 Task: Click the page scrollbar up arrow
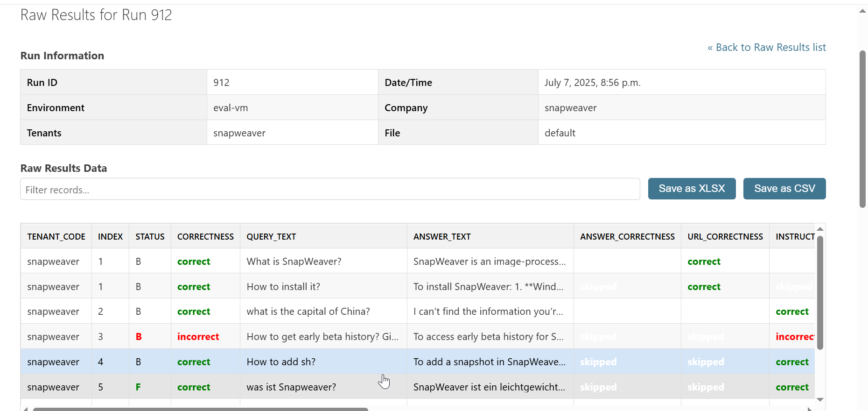[862, 11]
